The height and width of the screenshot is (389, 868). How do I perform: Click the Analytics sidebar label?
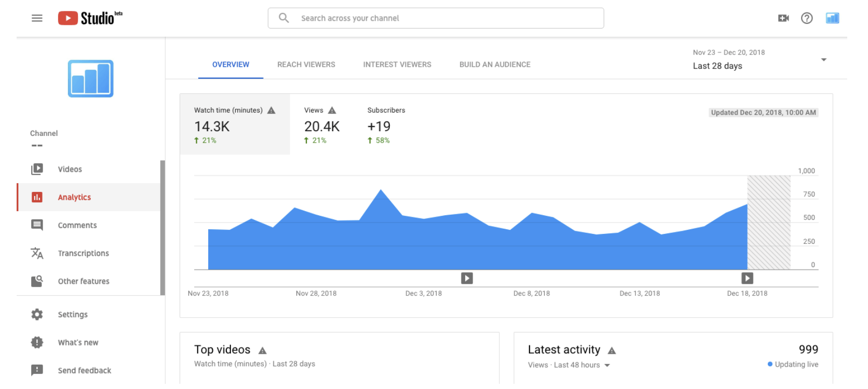pos(74,197)
